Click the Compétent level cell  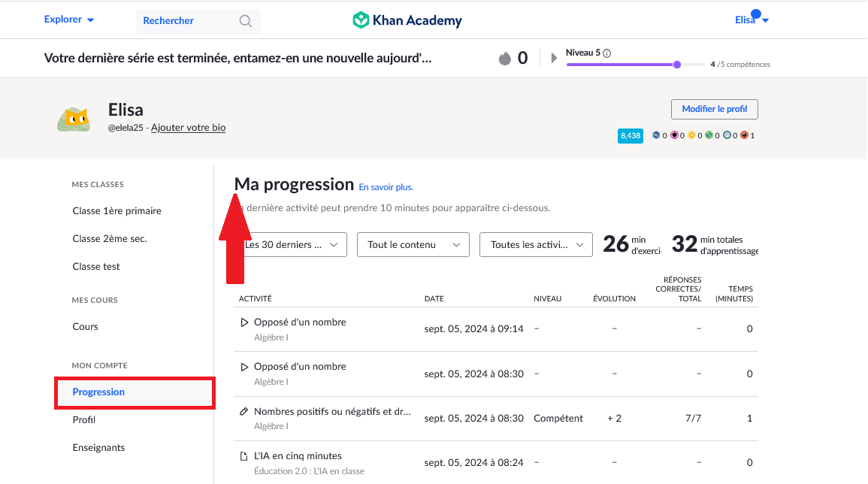(x=558, y=418)
